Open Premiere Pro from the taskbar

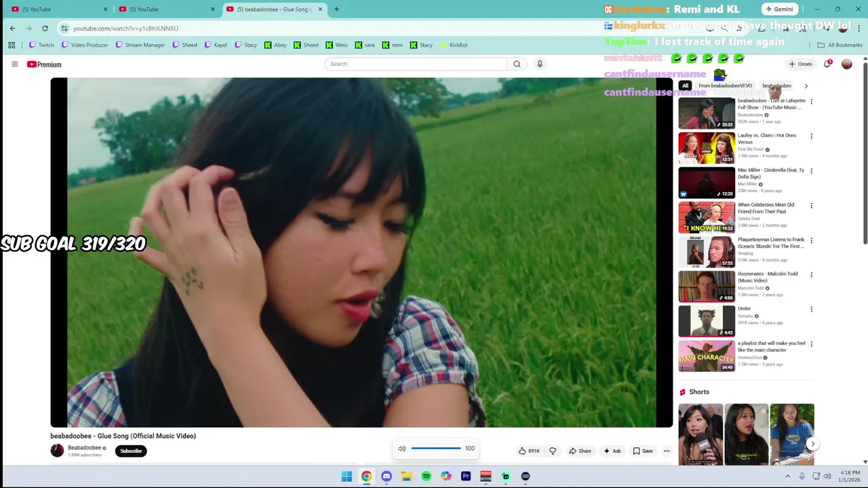466,476
